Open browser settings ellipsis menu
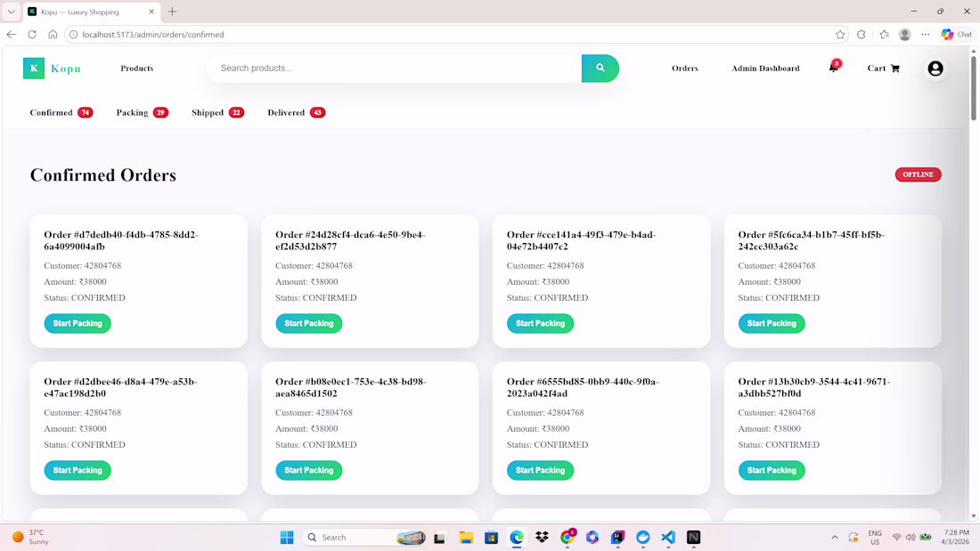Image resolution: width=980 pixels, height=551 pixels. (926, 35)
